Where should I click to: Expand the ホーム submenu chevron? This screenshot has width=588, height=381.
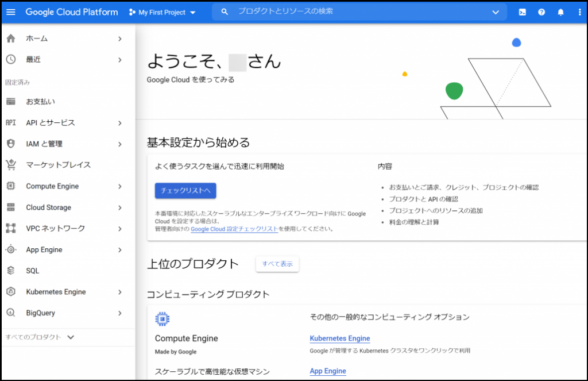pyautogui.click(x=120, y=39)
